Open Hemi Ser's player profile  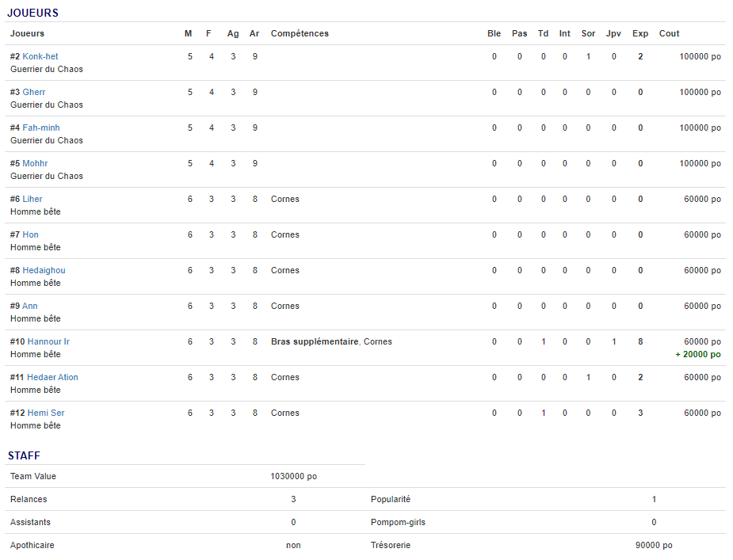pos(46,413)
